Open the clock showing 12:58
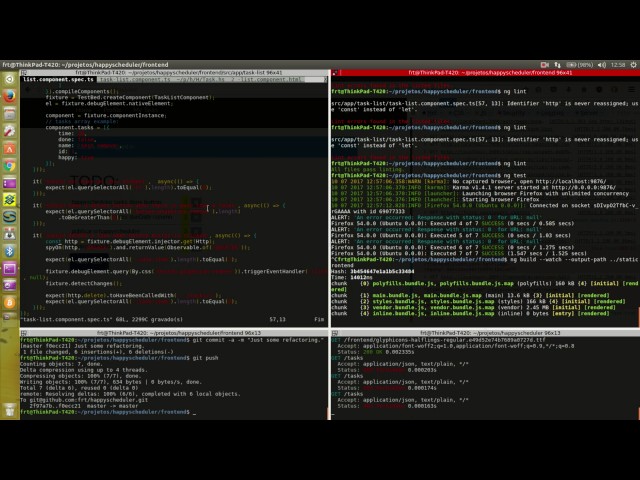640x480 pixels. coord(618,65)
